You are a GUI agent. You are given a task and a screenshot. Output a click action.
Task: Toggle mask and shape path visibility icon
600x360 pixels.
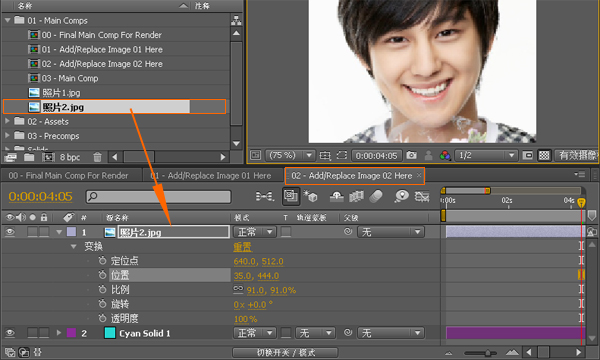[x=342, y=155]
